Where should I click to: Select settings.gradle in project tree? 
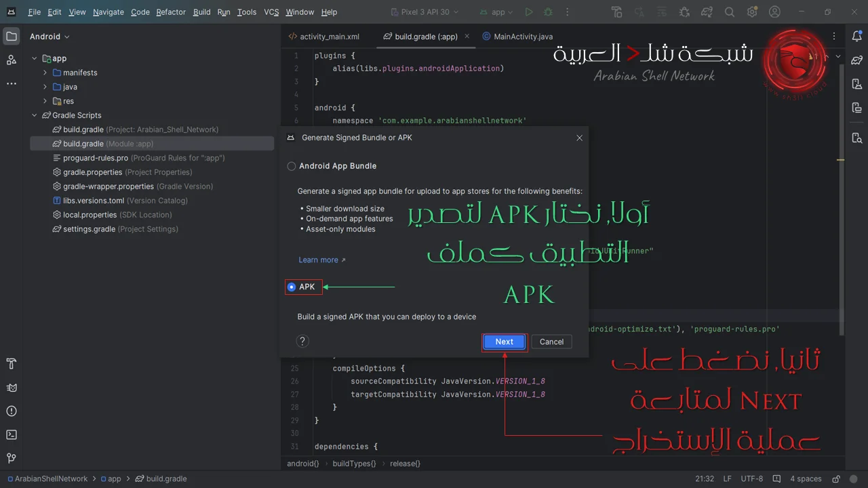coord(115,229)
